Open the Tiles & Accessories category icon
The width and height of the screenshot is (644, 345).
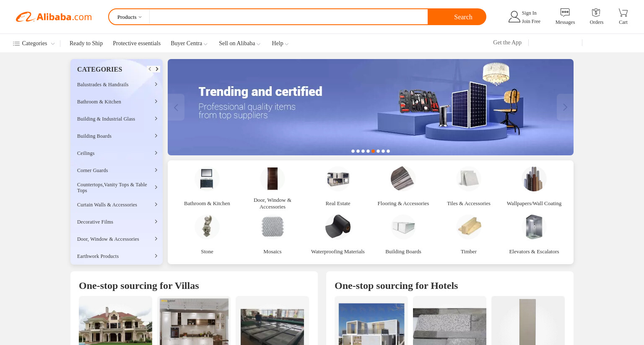468,179
